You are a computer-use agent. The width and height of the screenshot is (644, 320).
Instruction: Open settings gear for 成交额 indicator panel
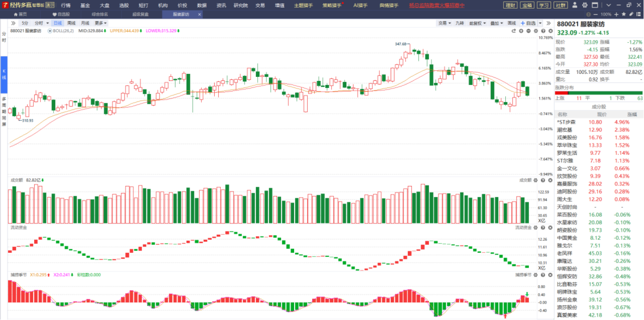click(x=536, y=180)
